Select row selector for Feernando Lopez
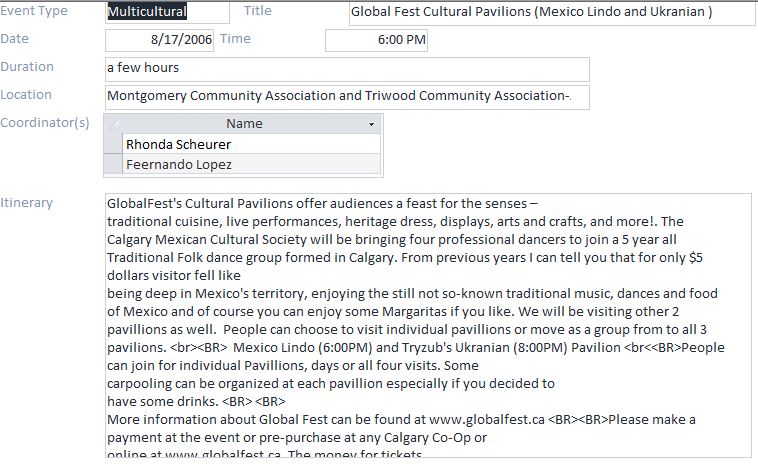 coord(113,164)
